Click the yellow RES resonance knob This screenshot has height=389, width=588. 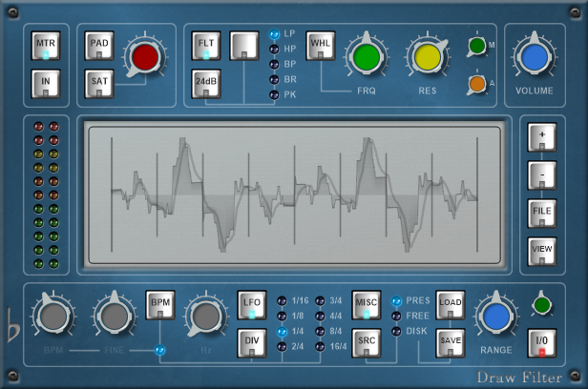click(427, 58)
